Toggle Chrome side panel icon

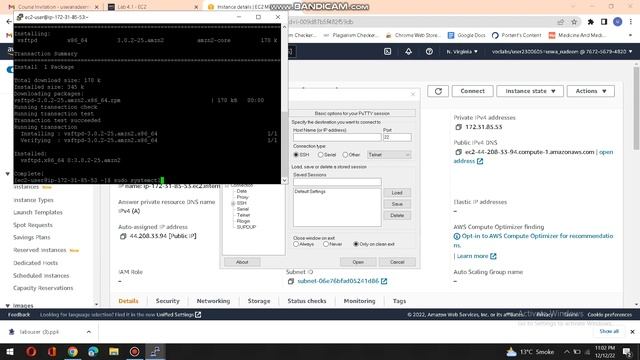[x=604, y=22]
